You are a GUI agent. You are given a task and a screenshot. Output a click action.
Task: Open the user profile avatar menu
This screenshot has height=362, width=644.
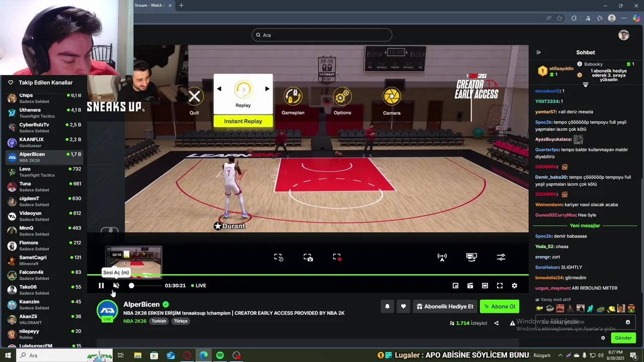(624, 35)
